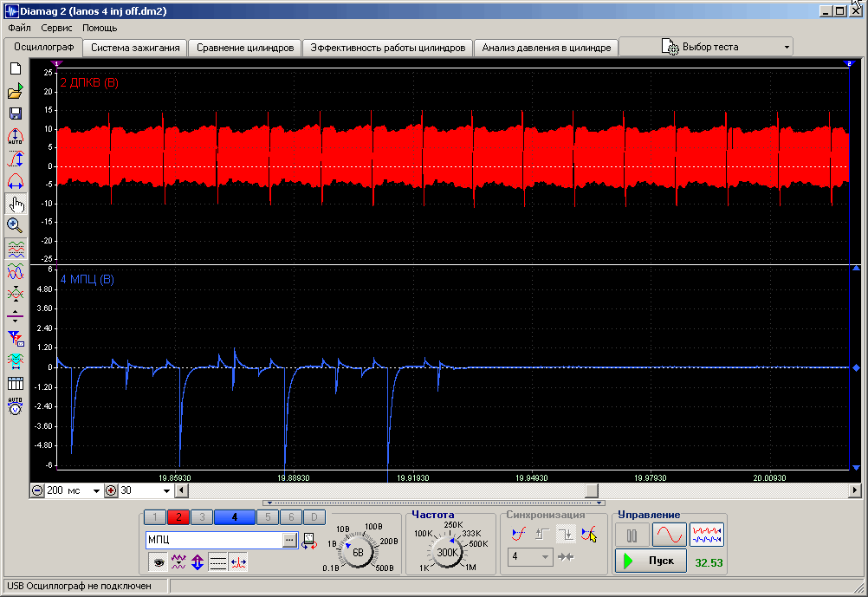Toggle channel D button
Image resolution: width=868 pixels, height=597 pixels.
[314, 517]
